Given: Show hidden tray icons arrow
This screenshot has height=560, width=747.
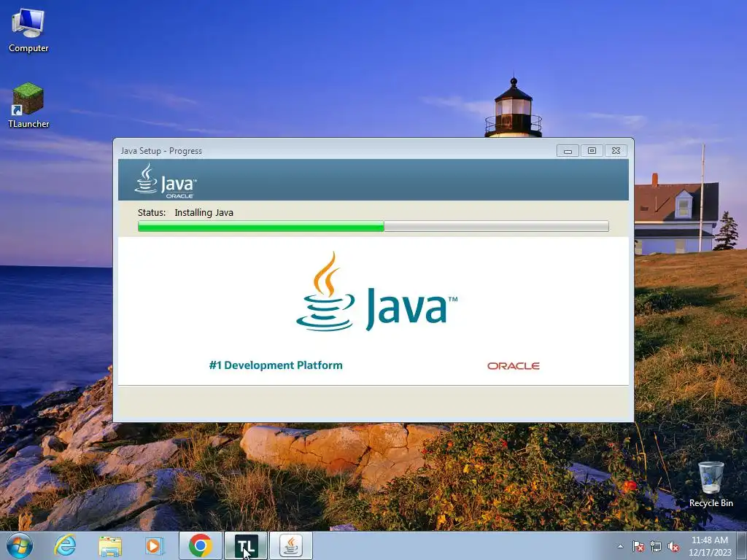Looking at the screenshot, I should pyautogui.click(x=620, y=546).
